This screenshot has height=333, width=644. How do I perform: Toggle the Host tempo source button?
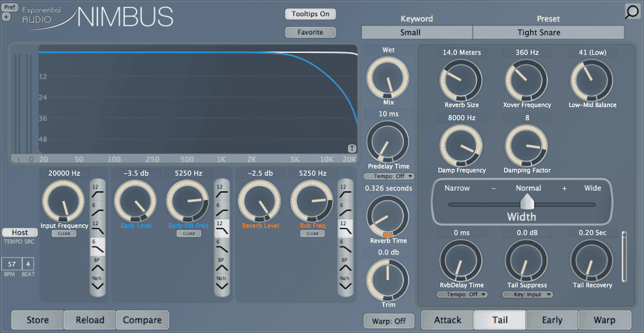pos(20,233)
